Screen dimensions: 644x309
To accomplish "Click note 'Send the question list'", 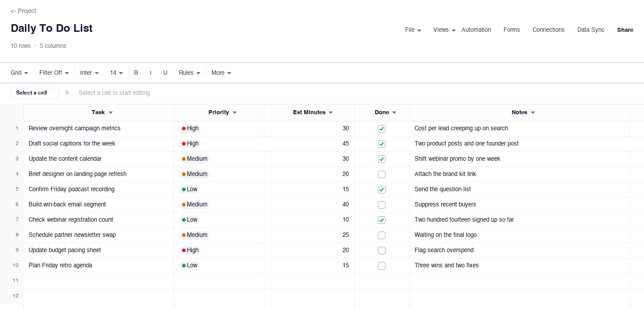I will (520, 189).
